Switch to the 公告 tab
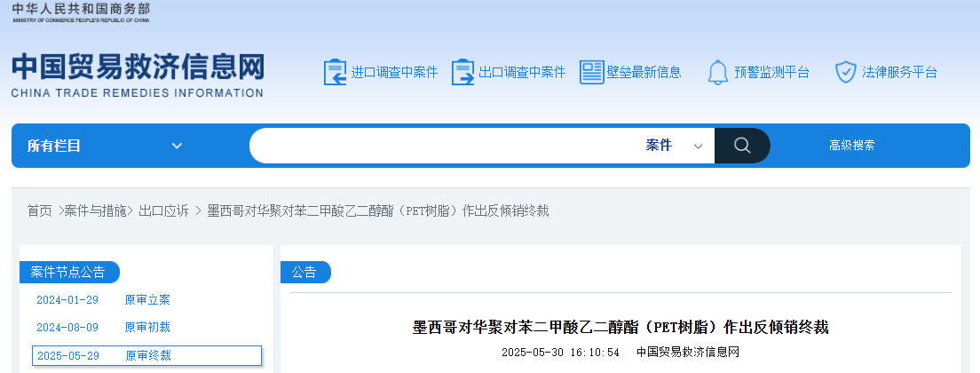Viewport: 980px width, 373px height. point(304,272)
